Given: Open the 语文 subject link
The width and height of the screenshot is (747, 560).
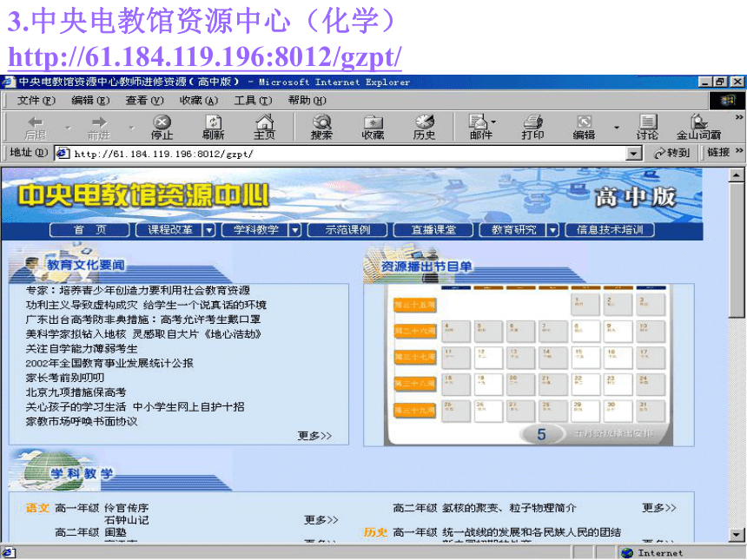Looking at the screenshot, I should pyautogui.click(x=37, y=508).
